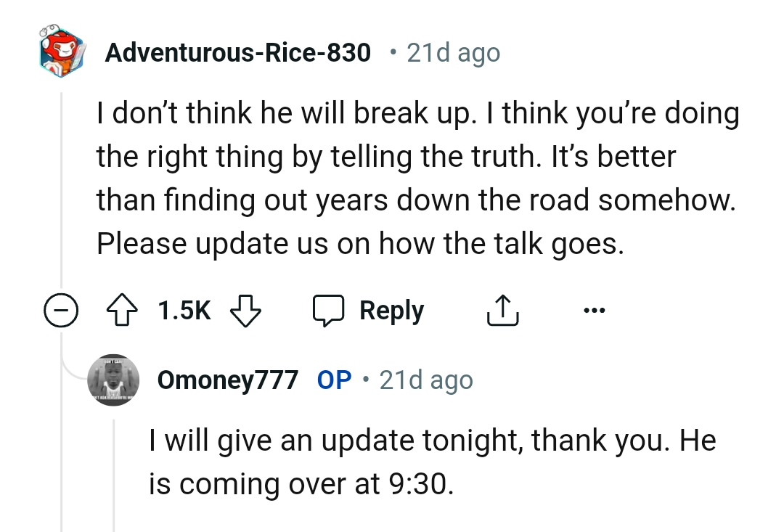
Task: Click the blue OP badge
Action: tap(334, 380)
